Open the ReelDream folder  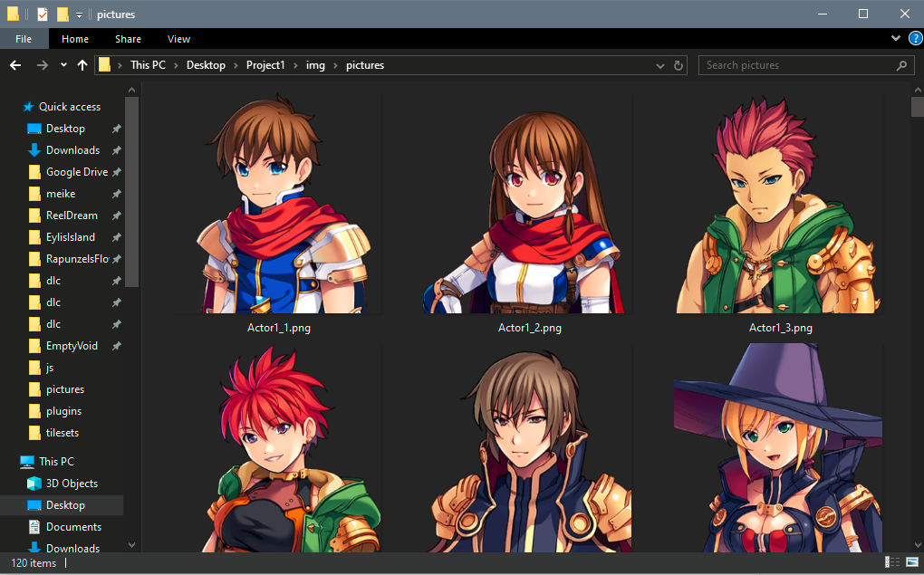pyautogui.click(x=72, y=216)
